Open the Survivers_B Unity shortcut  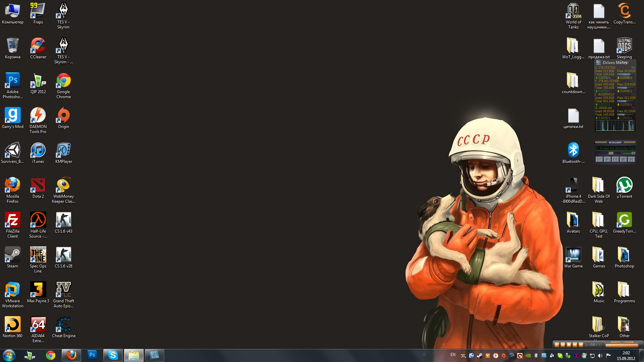[12, 153]
